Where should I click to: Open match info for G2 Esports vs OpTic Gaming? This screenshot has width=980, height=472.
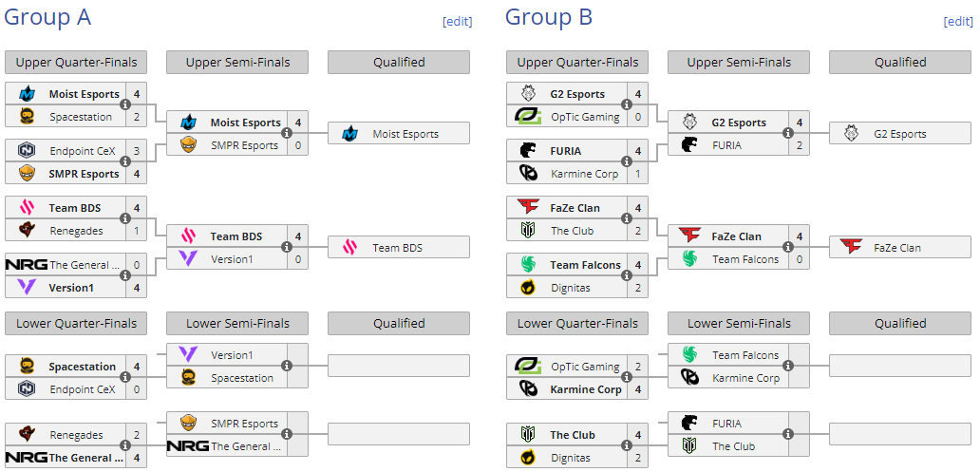626,105
